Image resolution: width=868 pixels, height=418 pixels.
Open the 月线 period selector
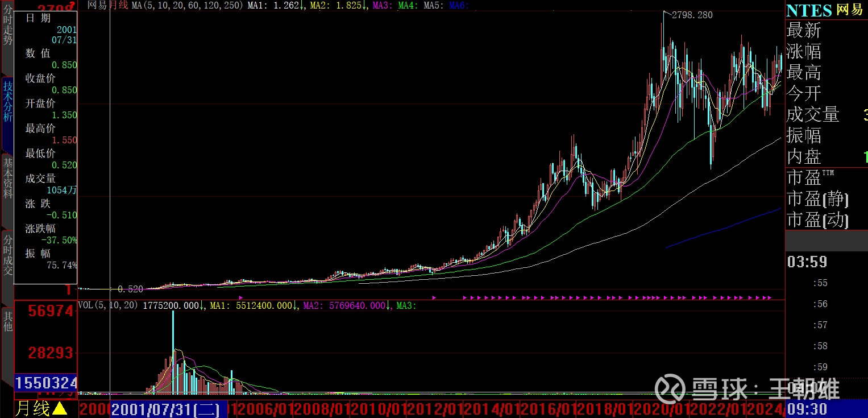[41, 408]
